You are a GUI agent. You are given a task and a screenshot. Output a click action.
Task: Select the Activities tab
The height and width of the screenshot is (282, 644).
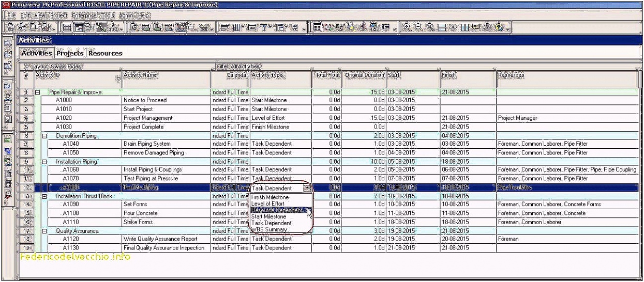[36, 53]
